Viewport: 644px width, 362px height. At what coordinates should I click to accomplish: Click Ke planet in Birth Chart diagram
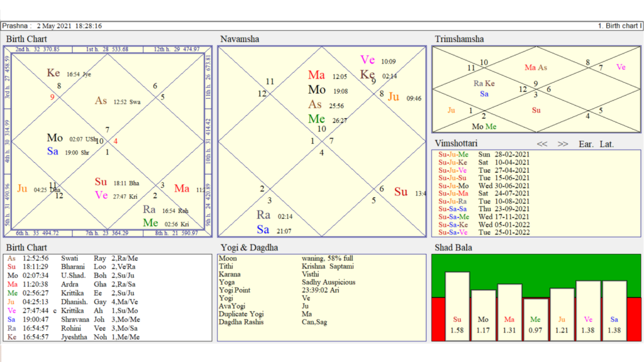(53, 73)
